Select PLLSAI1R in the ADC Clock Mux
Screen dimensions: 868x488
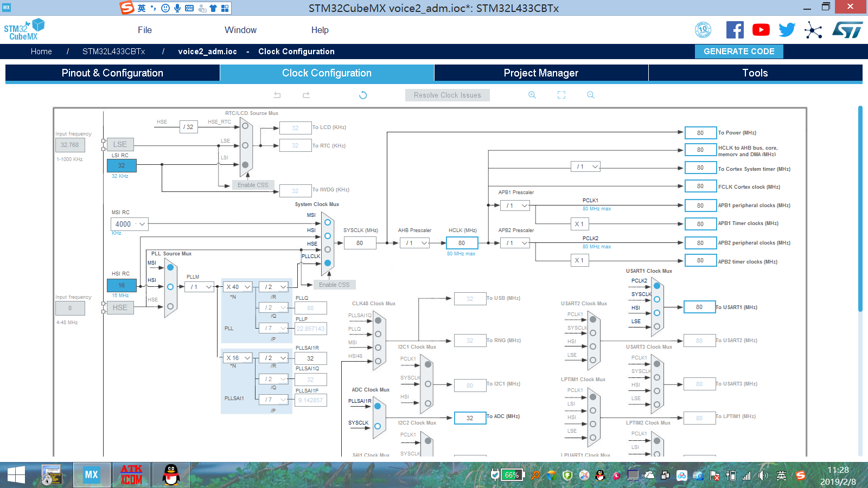coord(378,406)
